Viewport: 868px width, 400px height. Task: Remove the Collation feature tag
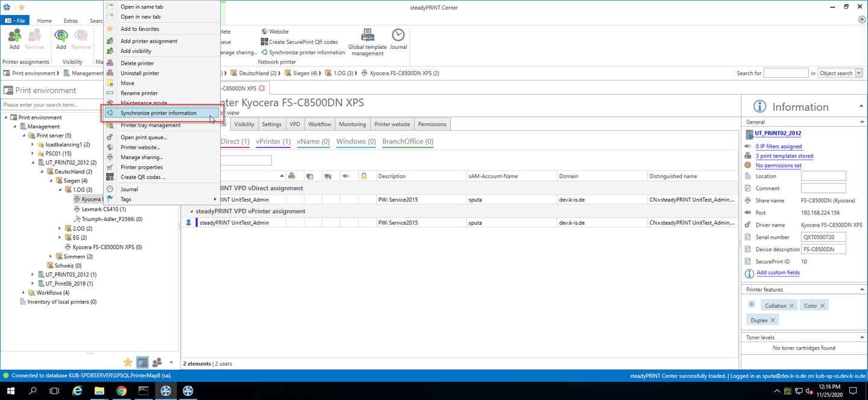coord(792,305)
